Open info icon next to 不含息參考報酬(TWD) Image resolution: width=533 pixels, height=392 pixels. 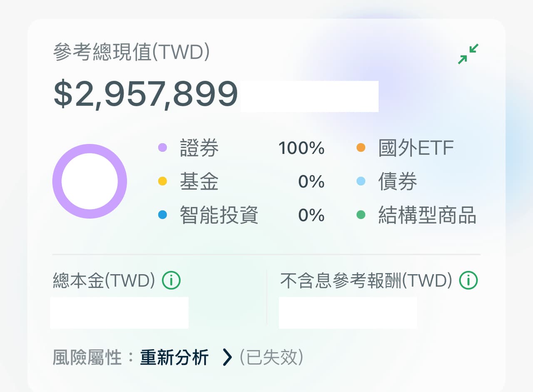tap(468, 281)
